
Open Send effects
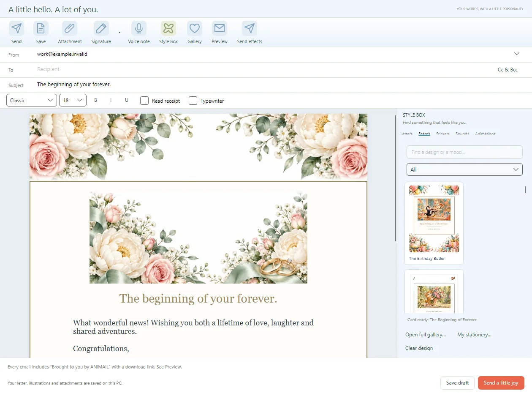[250, 28]
